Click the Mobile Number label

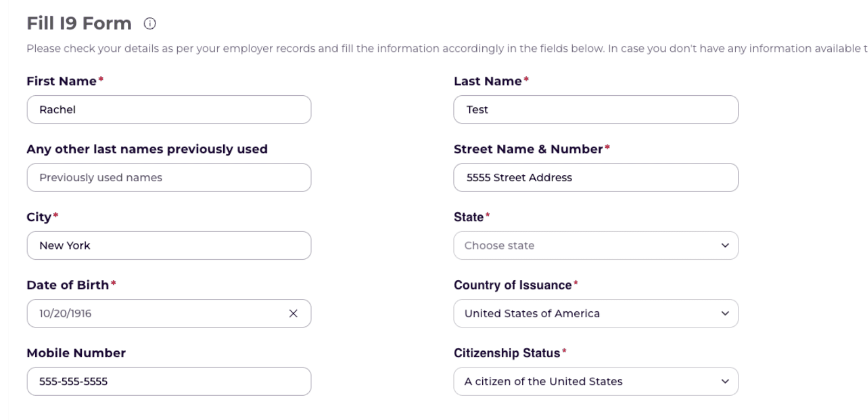click(x=76, y=353)
